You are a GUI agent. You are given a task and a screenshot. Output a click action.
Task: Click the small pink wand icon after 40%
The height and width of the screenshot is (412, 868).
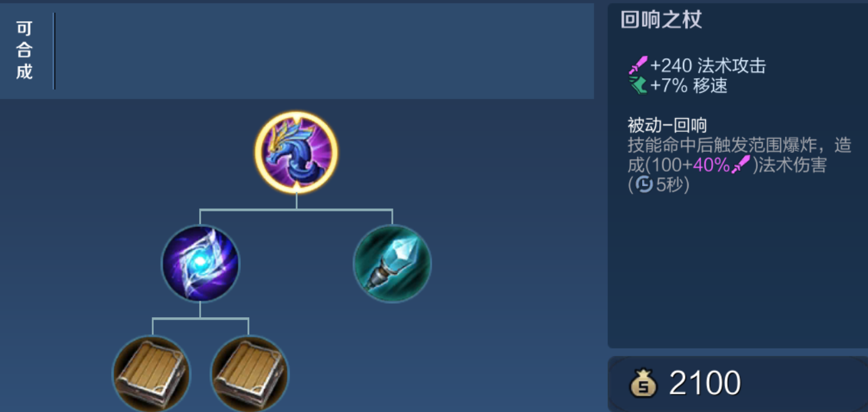point(741,165)
